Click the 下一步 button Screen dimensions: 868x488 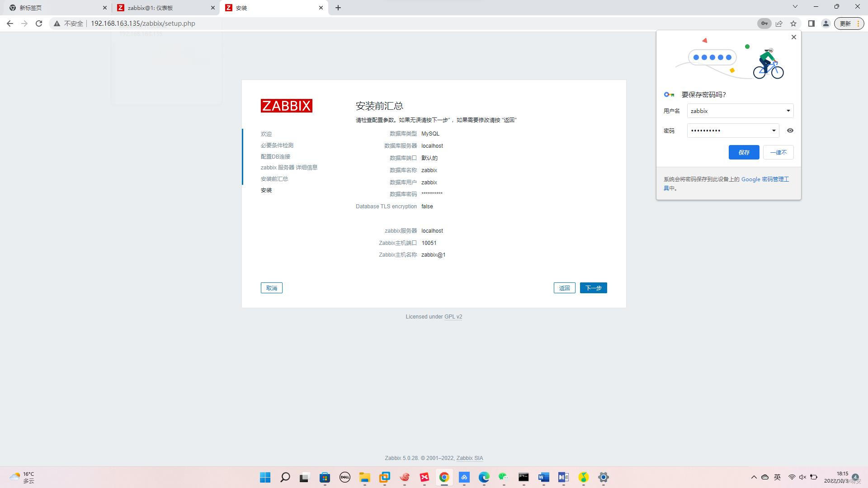[593, 288]
